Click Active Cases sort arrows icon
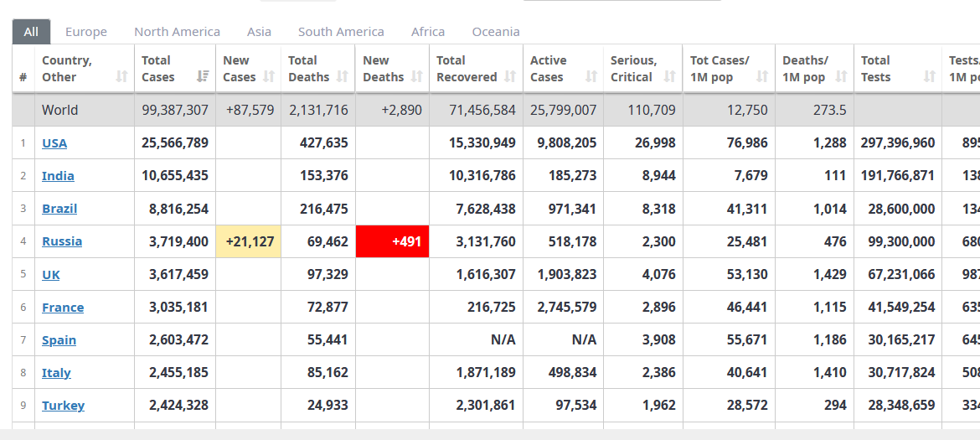 click(591, 77)
